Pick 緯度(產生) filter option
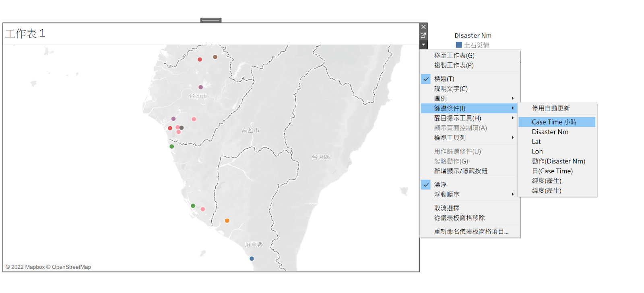This screenshot has height=293, width=644. [x=557, y=191]
